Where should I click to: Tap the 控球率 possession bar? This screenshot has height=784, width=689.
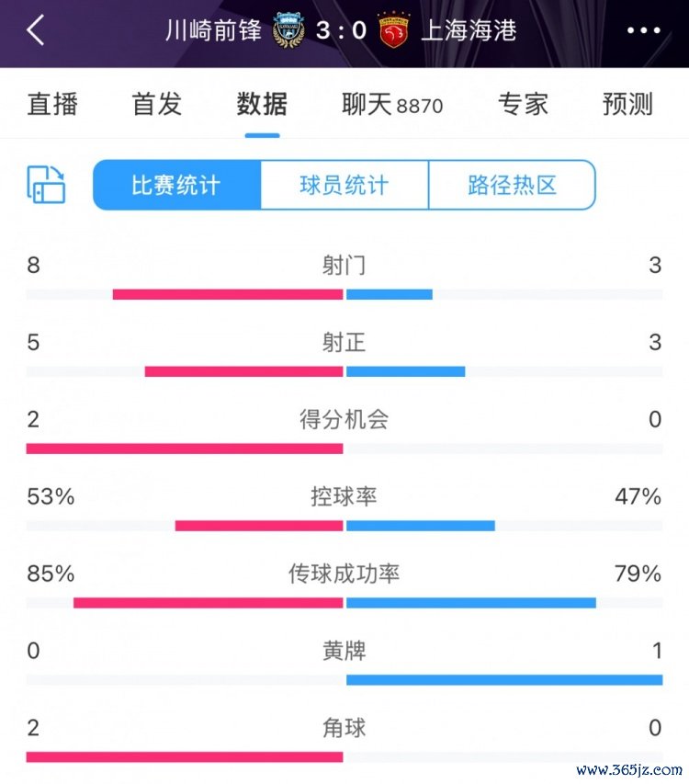pyautogui.click(x=344, y=526)
